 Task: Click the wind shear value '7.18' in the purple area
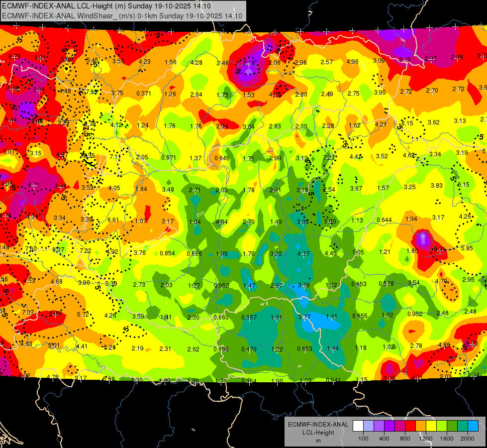(249, 63)
